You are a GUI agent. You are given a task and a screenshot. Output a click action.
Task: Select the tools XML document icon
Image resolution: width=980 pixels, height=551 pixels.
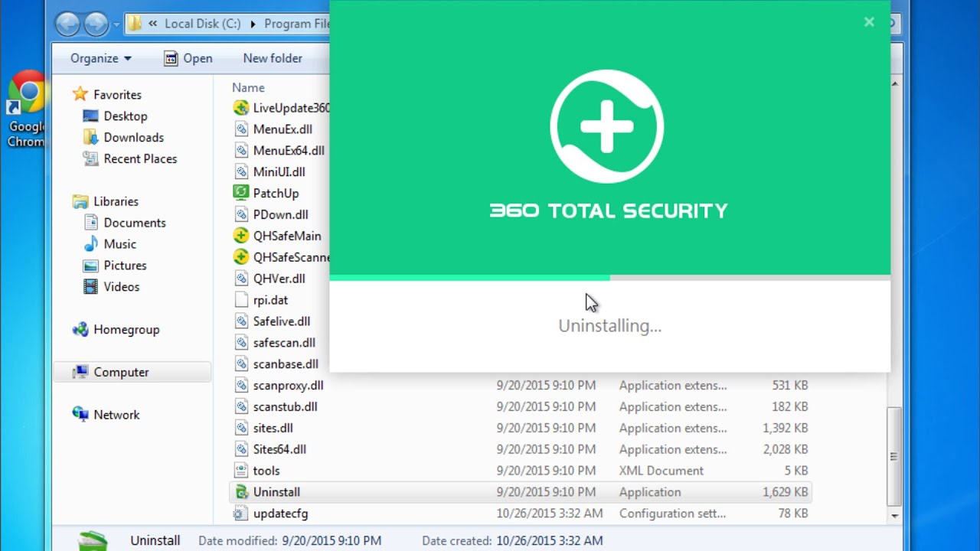tap(241, 471)
